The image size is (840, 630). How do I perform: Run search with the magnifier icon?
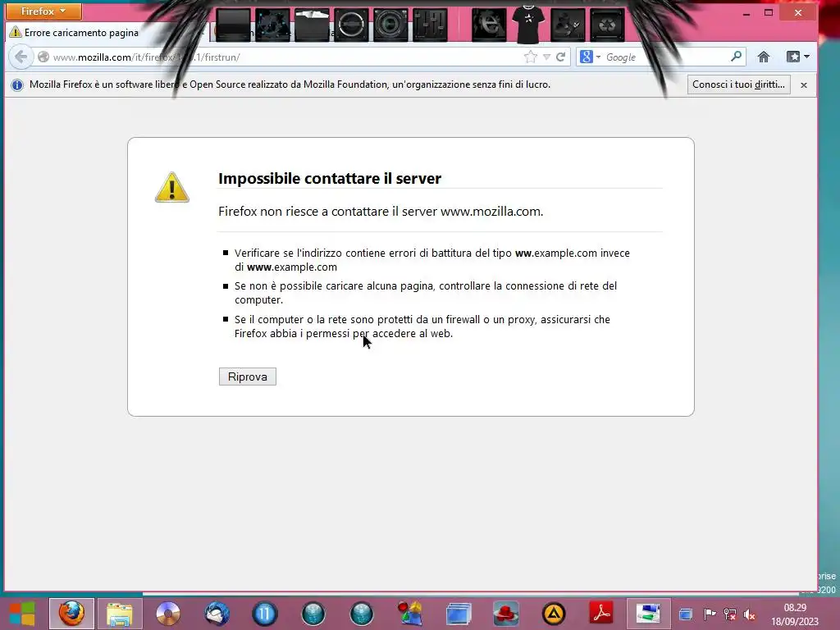tap(736, 57)
